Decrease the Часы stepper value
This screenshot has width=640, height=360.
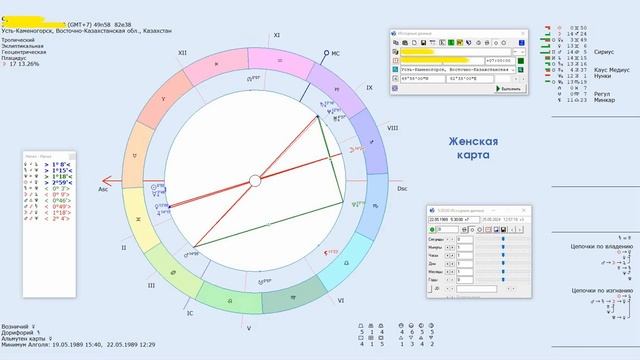447,256
